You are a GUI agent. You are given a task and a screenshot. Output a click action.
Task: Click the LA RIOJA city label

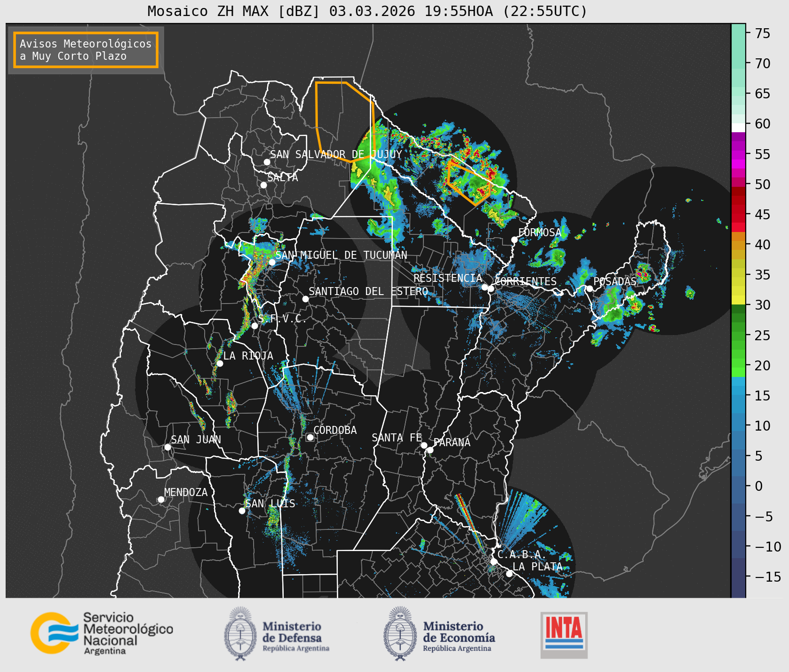[x=248, y=356]
